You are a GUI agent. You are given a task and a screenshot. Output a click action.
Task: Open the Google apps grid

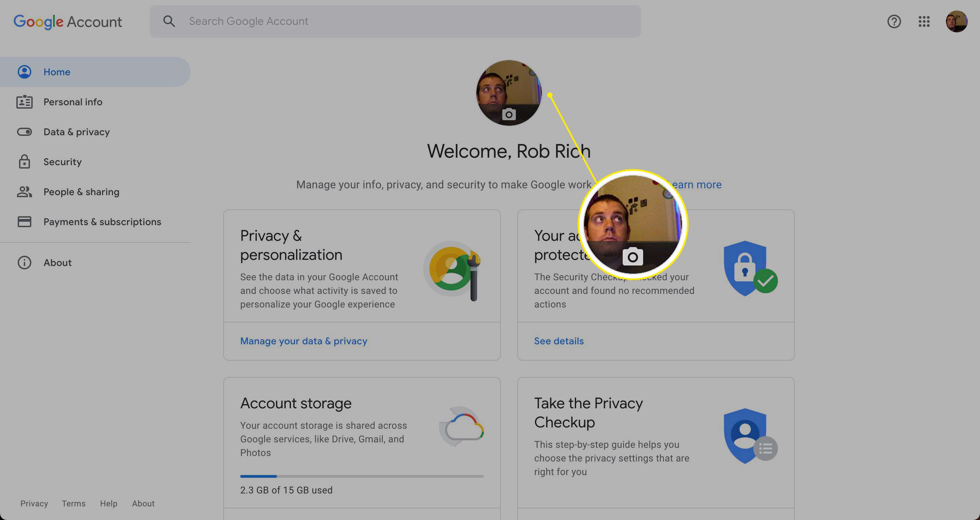point(924,21)
